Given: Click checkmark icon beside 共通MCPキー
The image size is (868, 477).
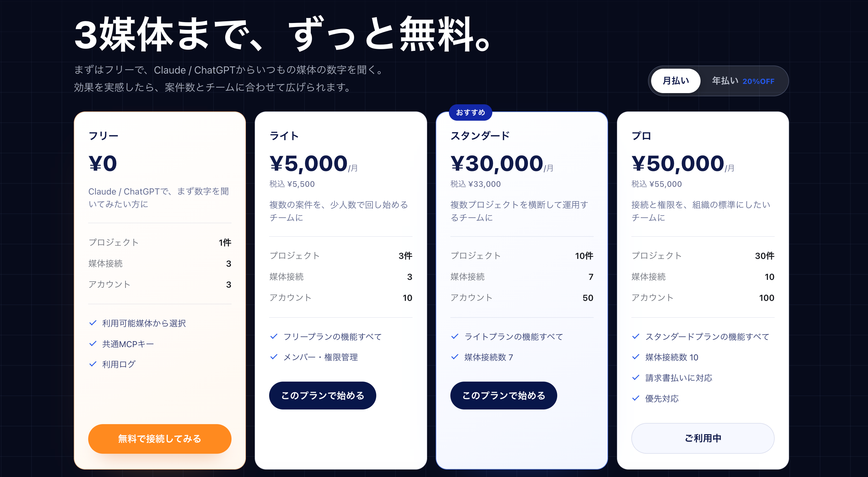Looking at the screenshot, I should tap(93, 343).
